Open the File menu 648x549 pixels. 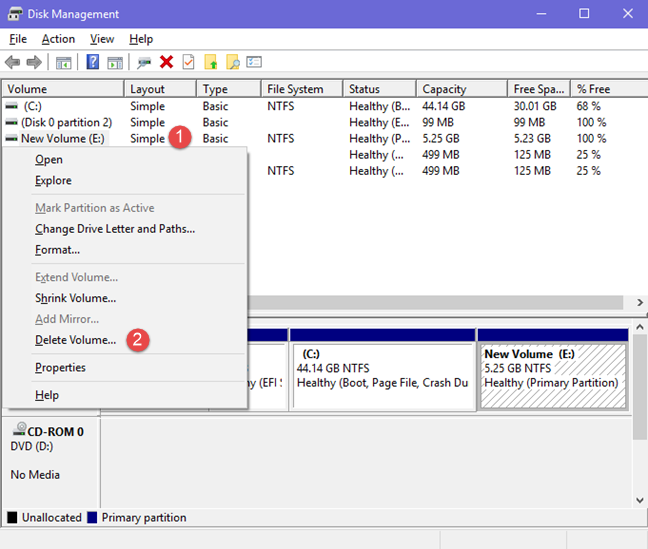tap(18, 39)
